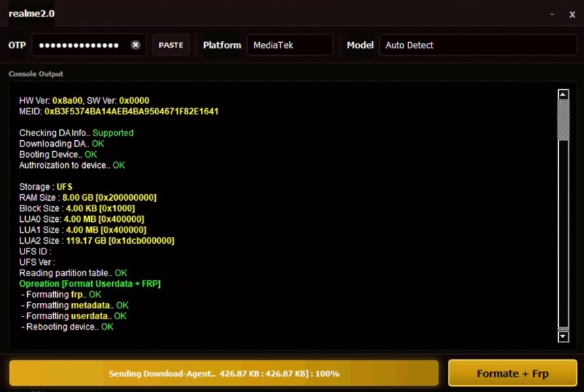Minimize the realme2.0 window
The image size is (584, 392).
551,14
